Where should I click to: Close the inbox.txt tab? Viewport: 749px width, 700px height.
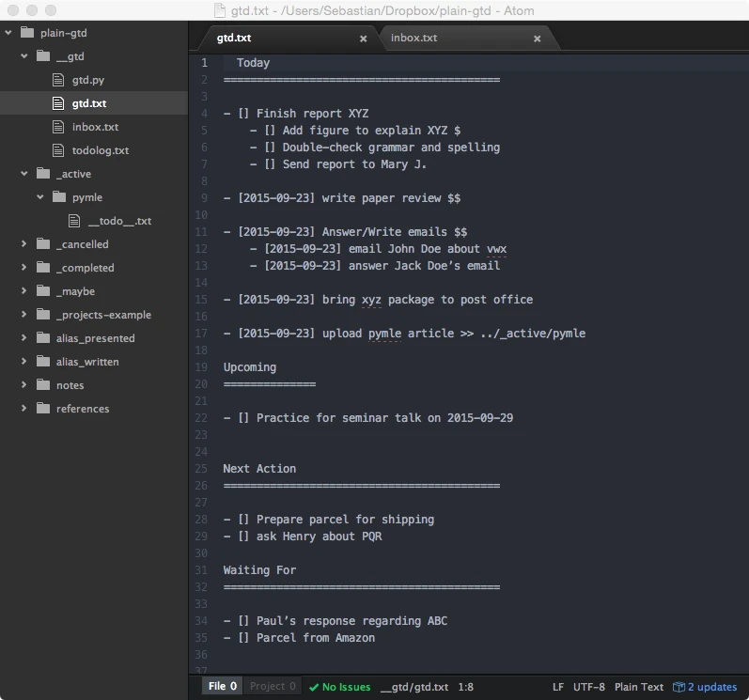point(537,39)
